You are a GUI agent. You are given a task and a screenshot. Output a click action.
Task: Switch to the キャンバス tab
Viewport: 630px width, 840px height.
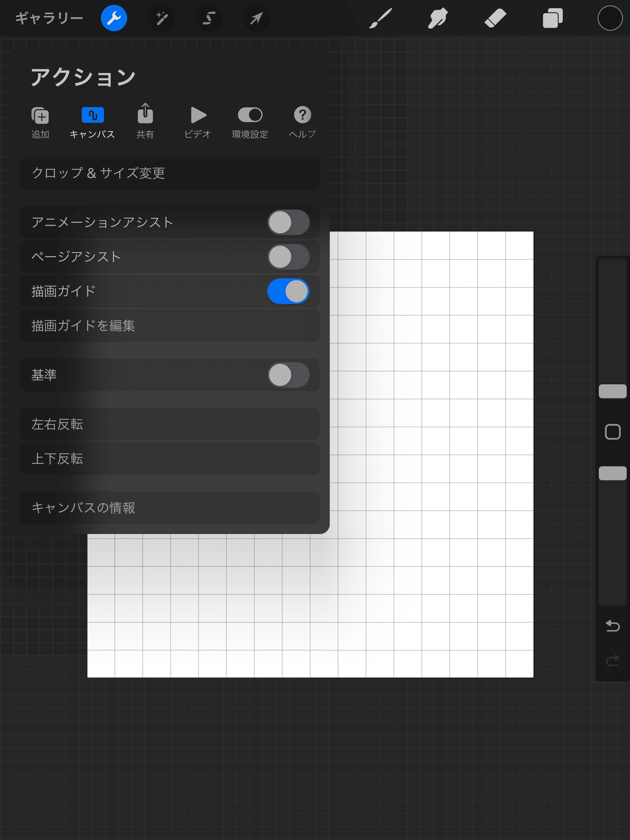point(92,123)
